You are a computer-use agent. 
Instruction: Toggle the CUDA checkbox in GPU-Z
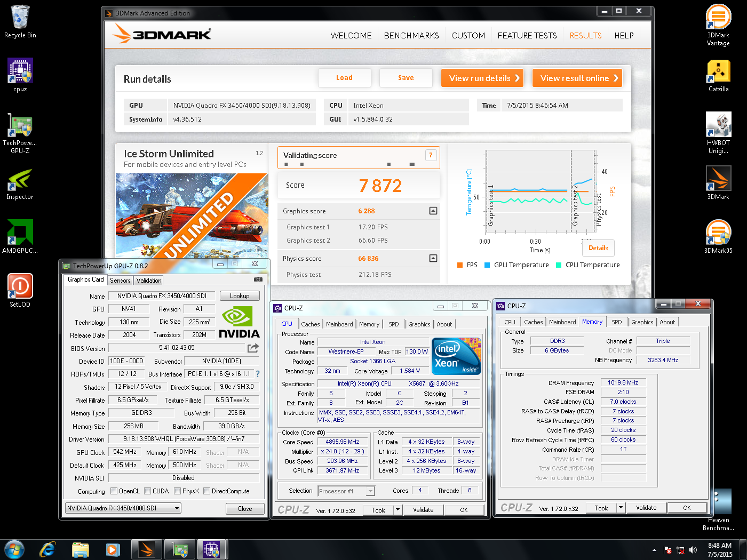[x=147, y=491]
